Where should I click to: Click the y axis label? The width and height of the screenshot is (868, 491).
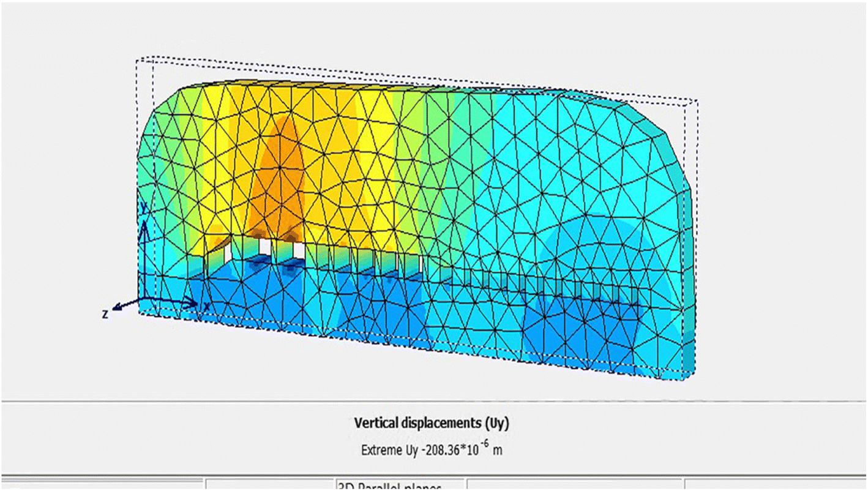tap(143, 209)
